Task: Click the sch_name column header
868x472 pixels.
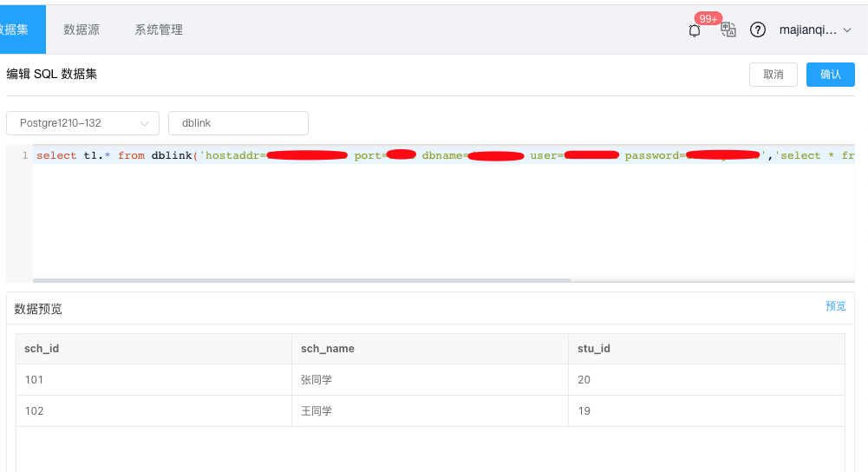Action: 430,349
